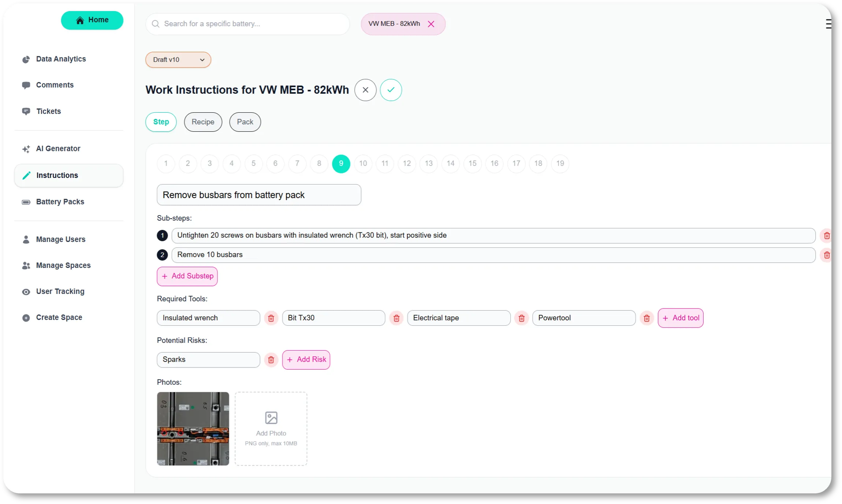Open AI Generator in sidebar
Viewport: 842px width, 504px height.
click(x=51, y=149)
